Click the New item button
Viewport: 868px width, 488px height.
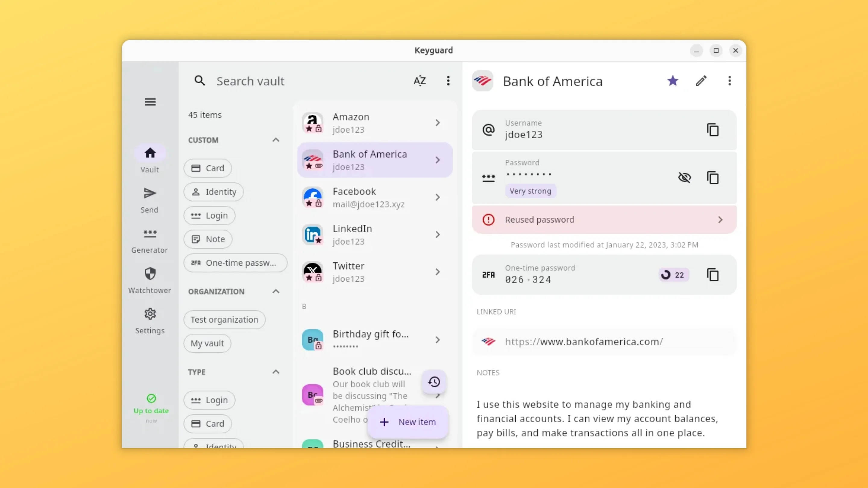click(x=408, y=422)
